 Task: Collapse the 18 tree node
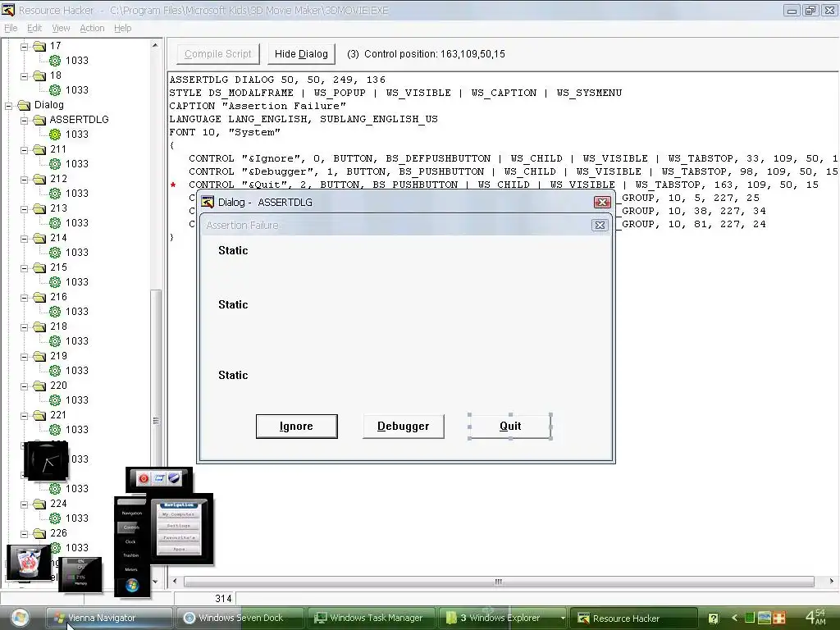click(24, 76)
